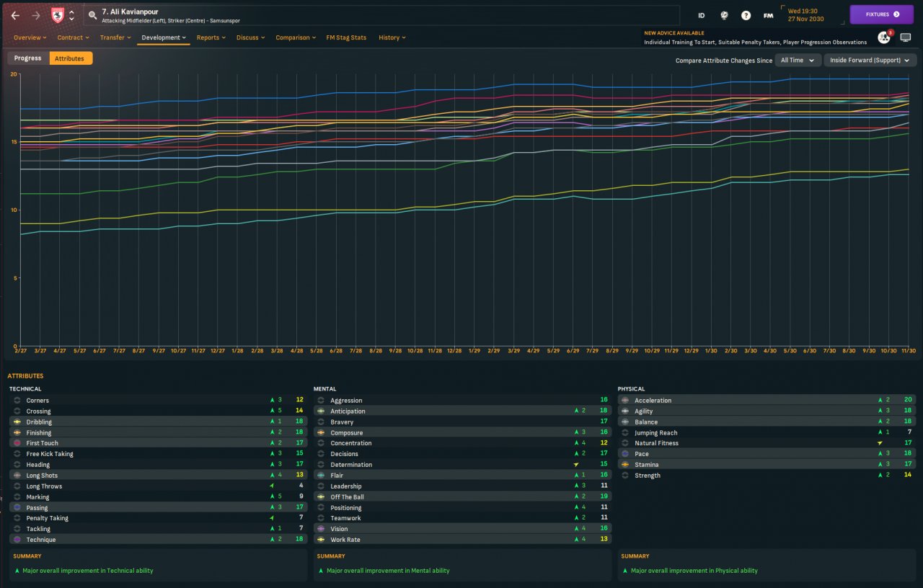The width and height of the screenshot is (923, 588).
Task: Toggle Corners attribute line on graph
Action: (x=16, y=401)
